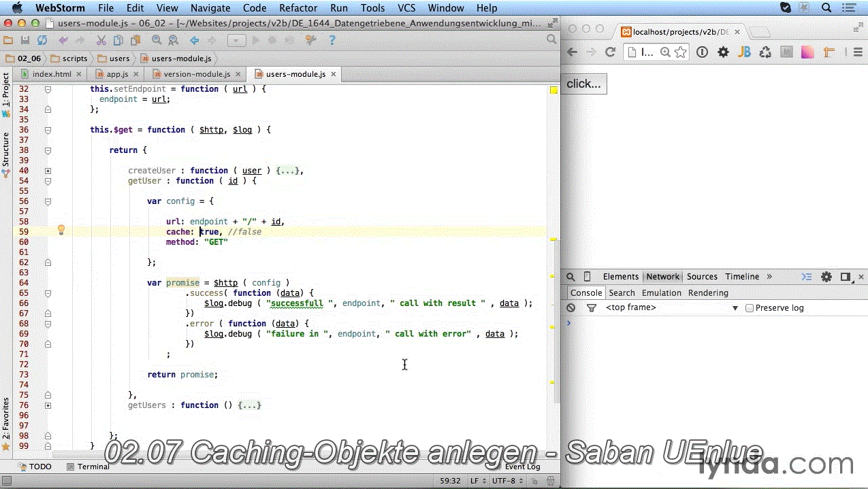Collapse the success callback fold at line 65
The height and width of the screenshot is (489, 868).
48,293
